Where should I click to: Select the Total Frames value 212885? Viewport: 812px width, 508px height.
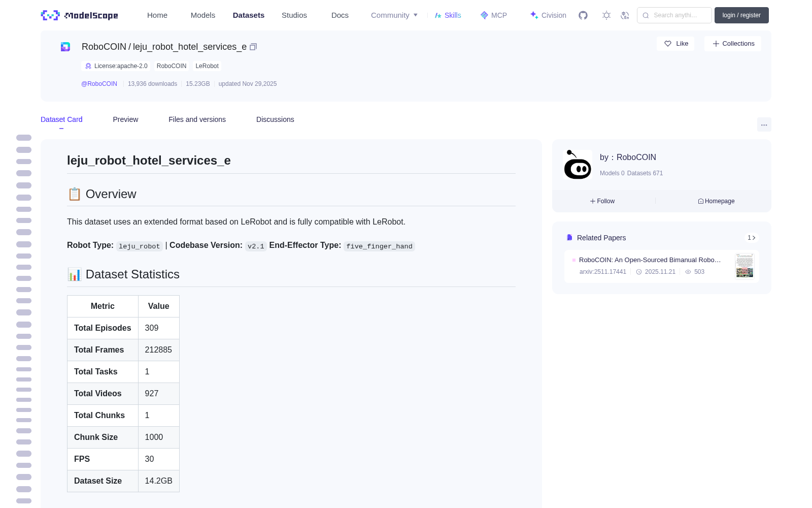[158, 350]
